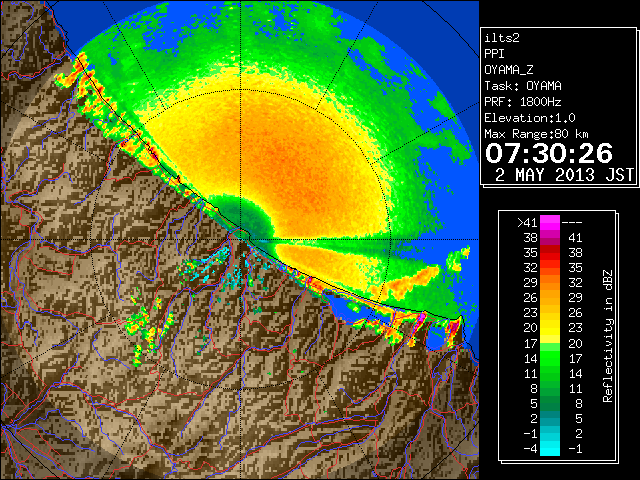Click the '29' label in 29–32 row
Screen dimensions: 640x480
(x=531, y=282)
